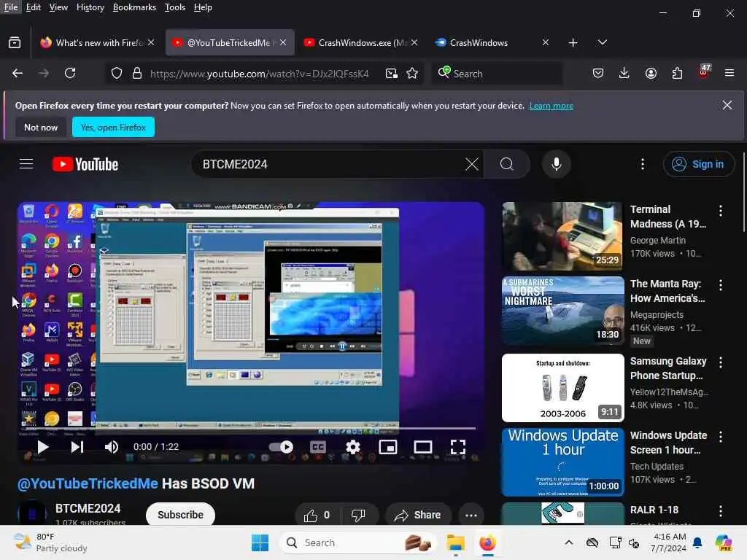Like this video
This screenshot has width=747, height=560.
point(317,515)
